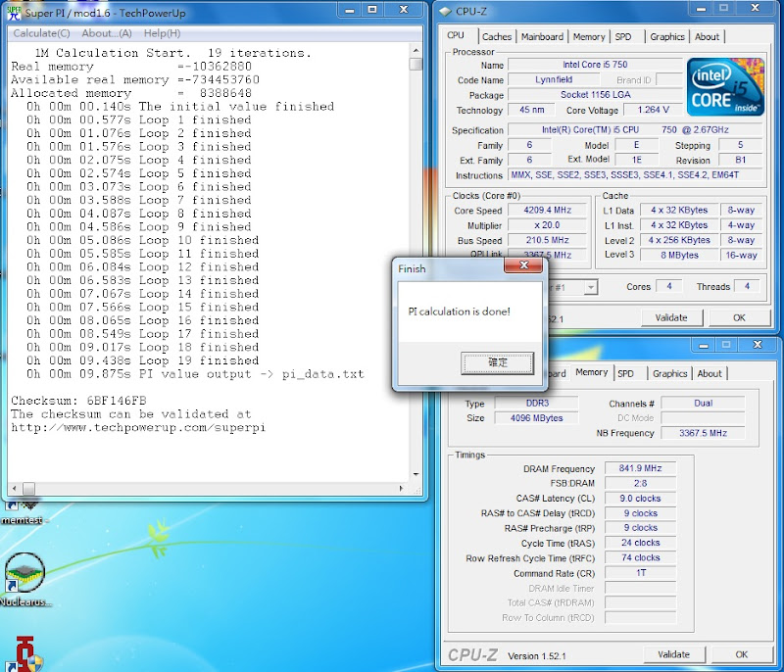This screenshot has height=672, width=784.
Task: Click the '210.5 MHz' bus speed value
Action: 548,240
